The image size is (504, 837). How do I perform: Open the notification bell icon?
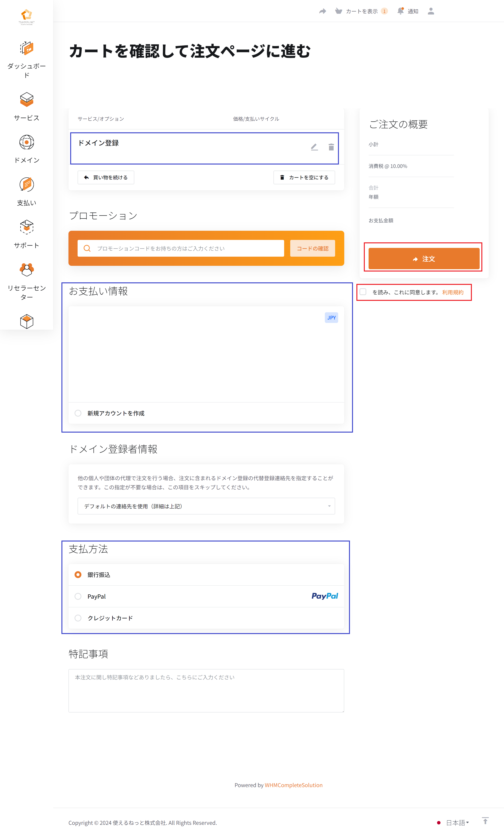(401, 11)
